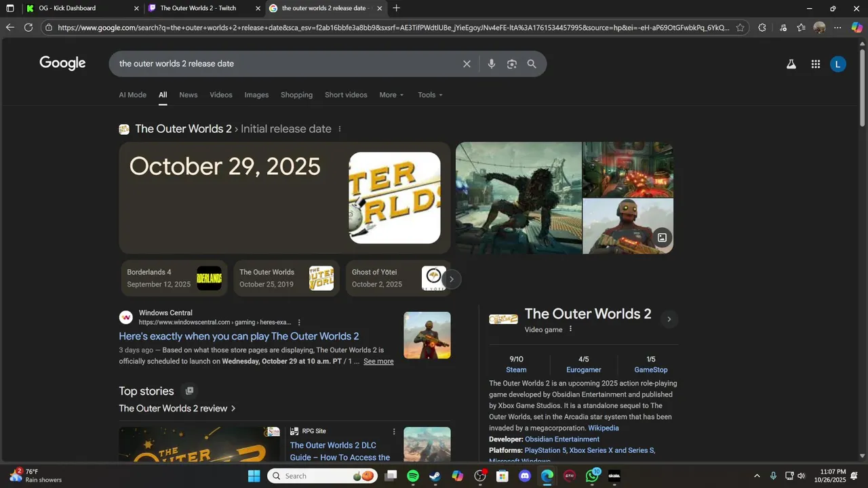Switch to AI Mode tab
Screen dimensions: 868x488
pos(133,95)
